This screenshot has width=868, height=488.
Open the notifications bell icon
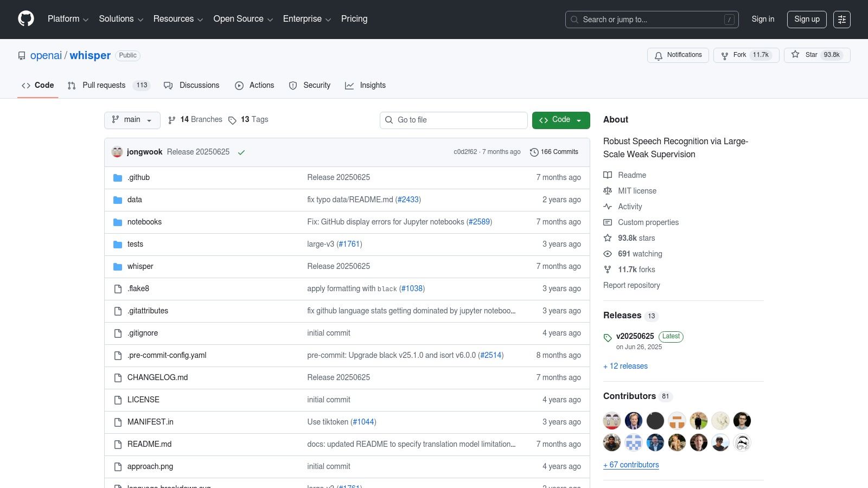click(x=659, y=55)
